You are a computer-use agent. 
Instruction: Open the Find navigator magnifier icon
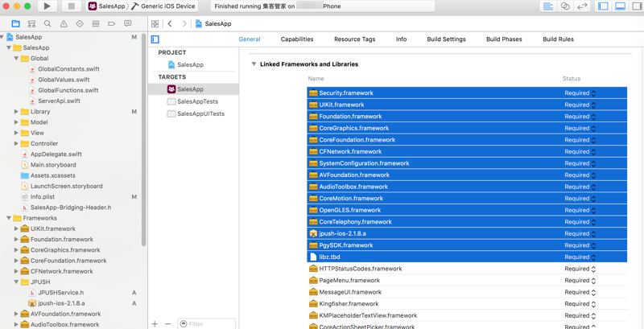click(47, 24)
